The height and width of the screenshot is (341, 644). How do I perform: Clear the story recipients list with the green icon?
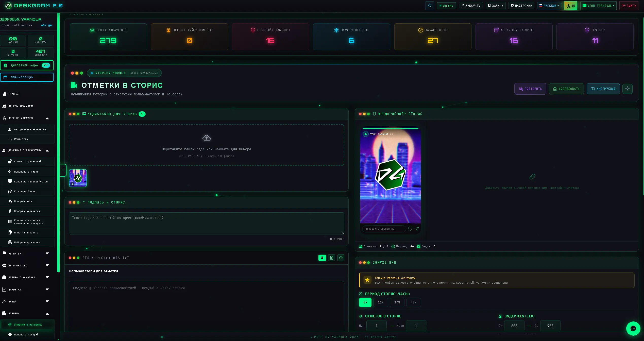coord(322,258)
